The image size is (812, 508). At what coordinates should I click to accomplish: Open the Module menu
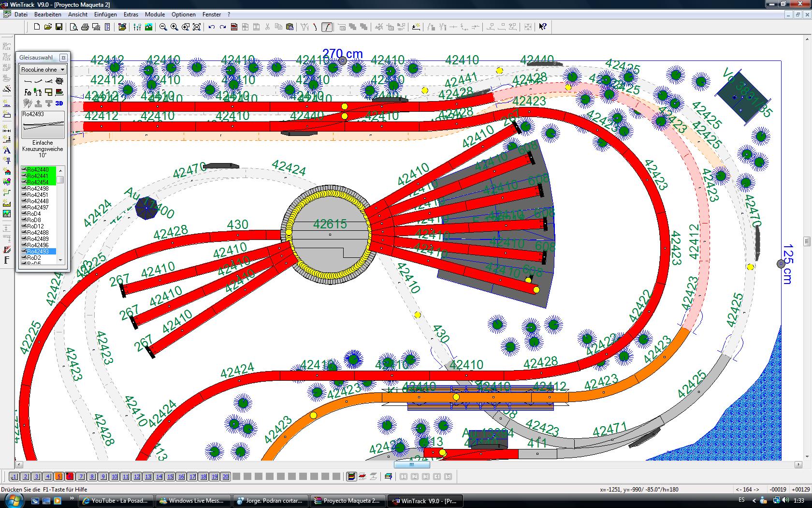(x=155, y=15)
